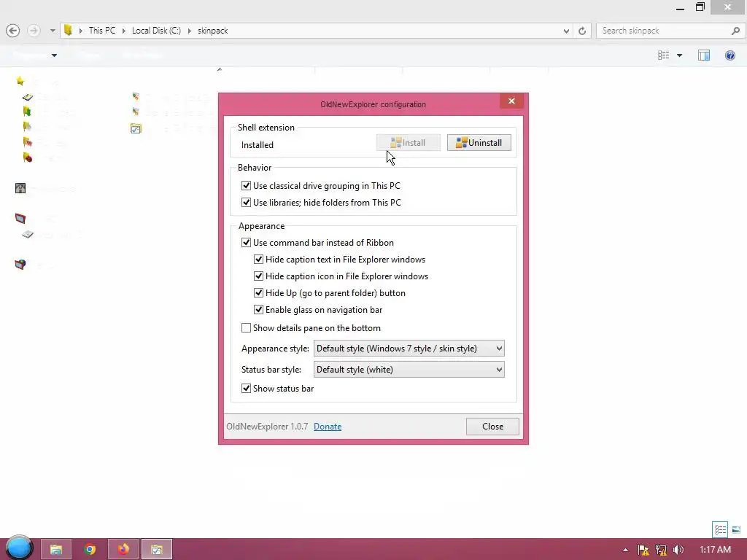Open the Start orb
747x560 pixels.
tap(20, 548)
